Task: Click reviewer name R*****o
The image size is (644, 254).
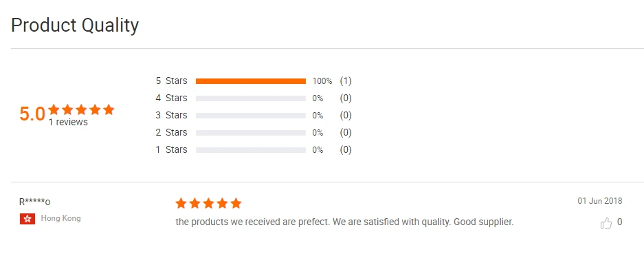Action: click(x=35, y=202)
